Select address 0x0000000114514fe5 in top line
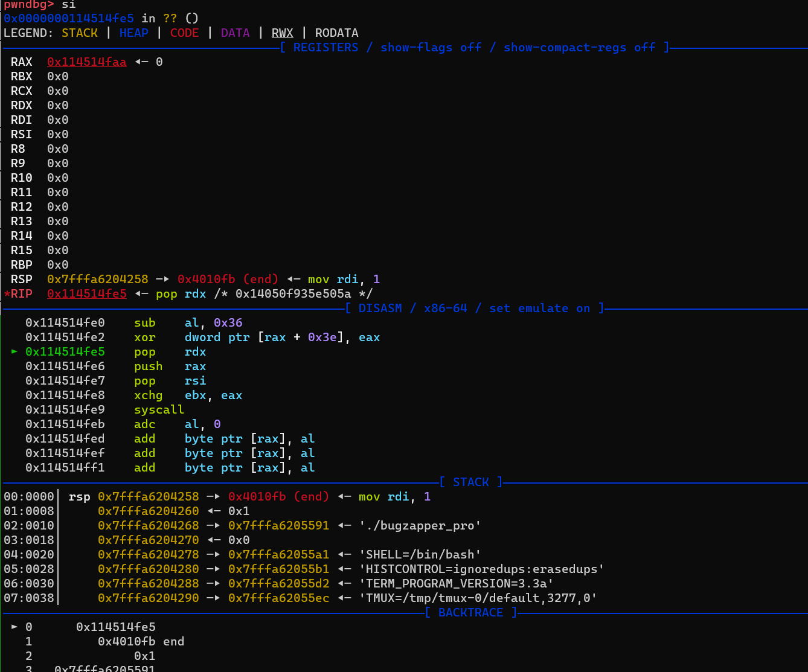 pos(69,19)
